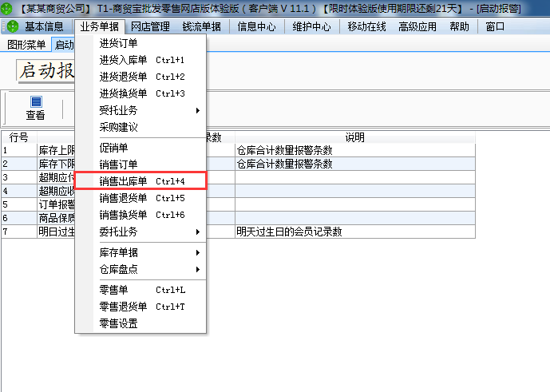550x392 pixels.
Task: Choose 销售退货单 Ctrl+5 menu item
Action: click(140, 198)
